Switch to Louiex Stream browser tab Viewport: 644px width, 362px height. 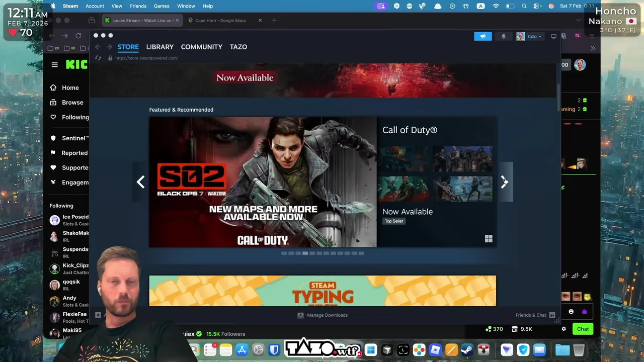point(141,21)
